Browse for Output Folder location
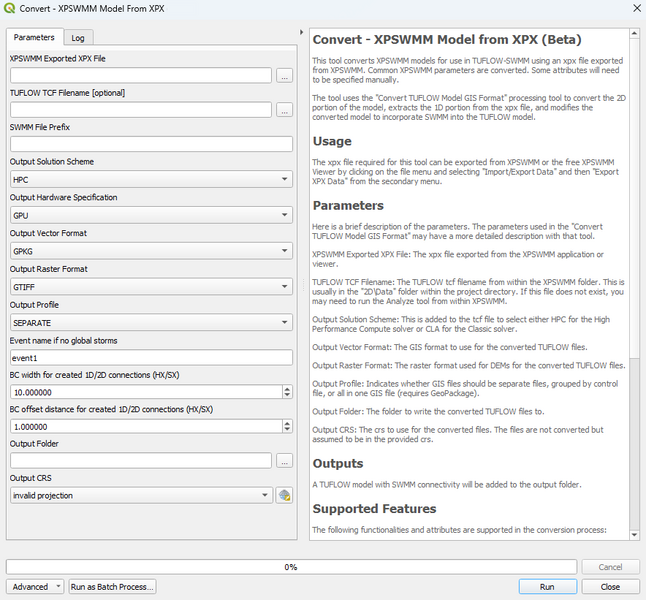The image size is (646, 600). tap(284, 461)
